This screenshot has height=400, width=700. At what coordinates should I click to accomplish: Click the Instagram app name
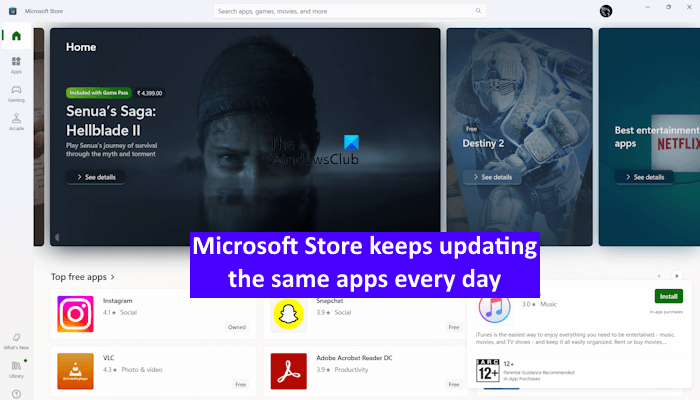click(117, 301)
